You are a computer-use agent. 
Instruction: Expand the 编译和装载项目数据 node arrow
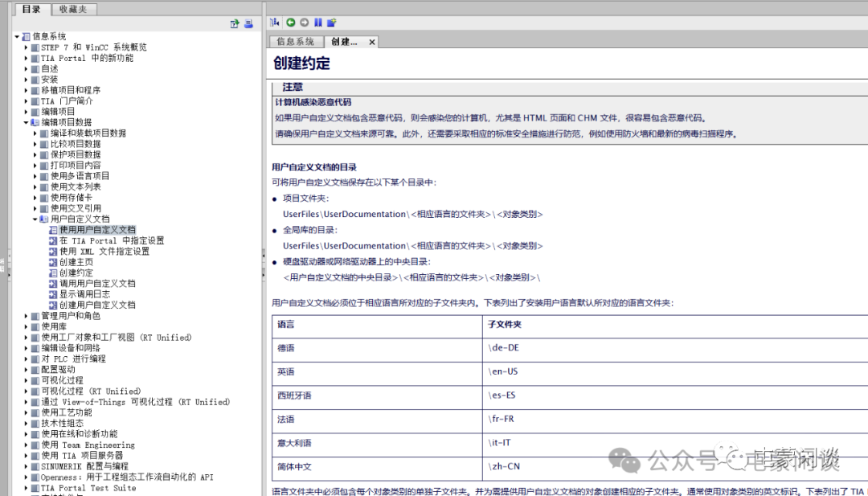(x=35, y=133)
